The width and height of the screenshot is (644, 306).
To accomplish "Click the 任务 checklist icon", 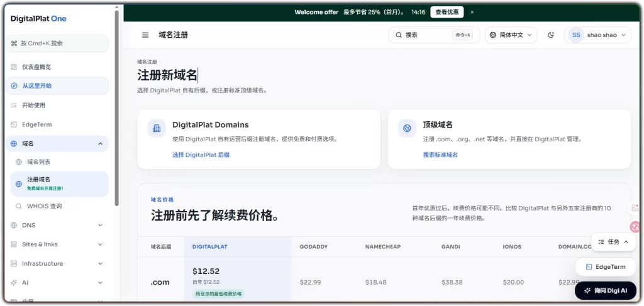I will [601, 242].
